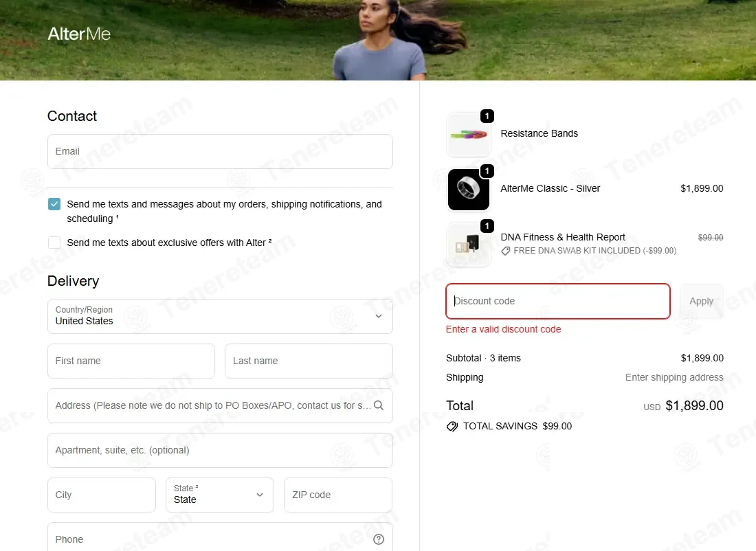Screen dimensions: 756x551
Task: Click the Resistance Bands product thumbnail
Action: 468,135
